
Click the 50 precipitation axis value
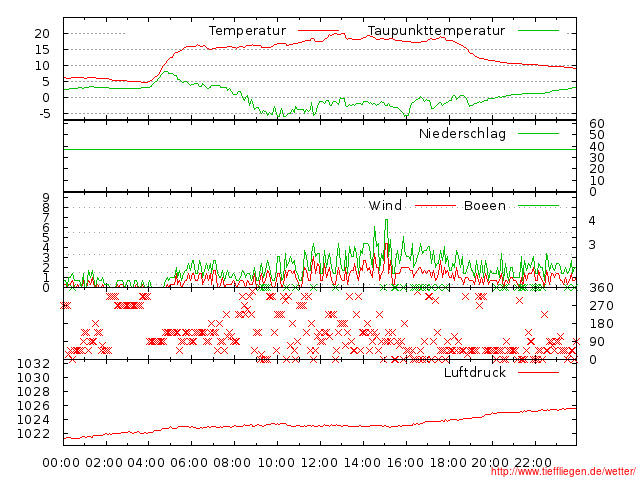pyautogui.click(x=596, y=135)
